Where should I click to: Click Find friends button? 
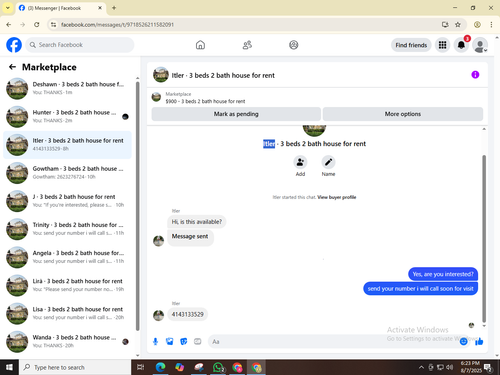tap(411, 45)
